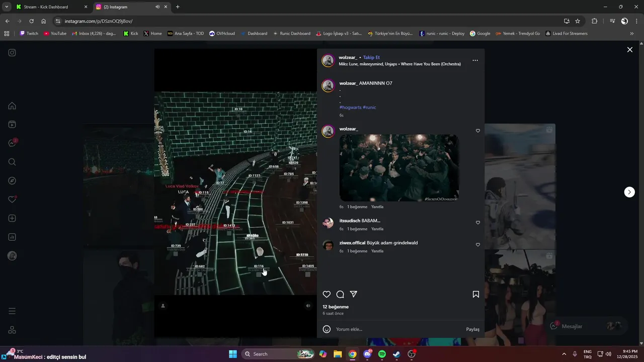Like wolzear_ GIF comment
The width and height of the screenshot is (644, 362).
[478, 131]
